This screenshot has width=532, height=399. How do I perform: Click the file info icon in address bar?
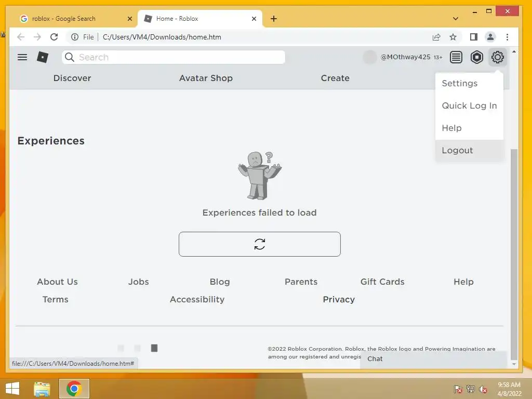click(75, 37)
